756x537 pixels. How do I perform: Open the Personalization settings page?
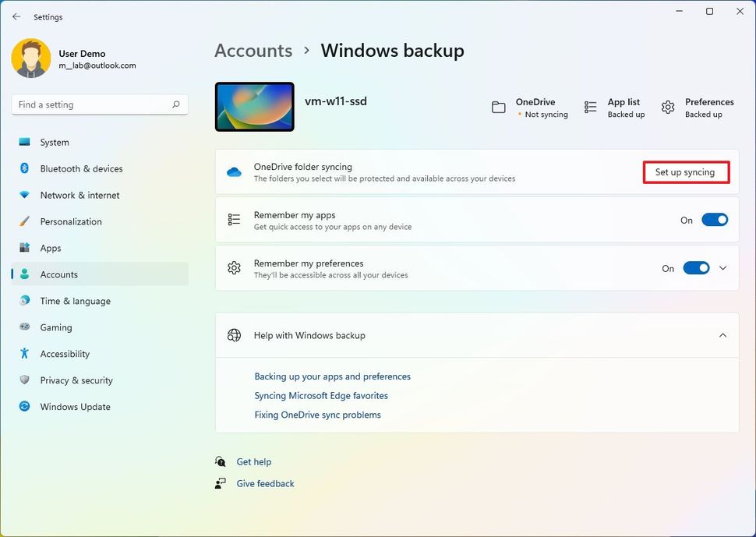pyautogui.click(x=71, y=221)
